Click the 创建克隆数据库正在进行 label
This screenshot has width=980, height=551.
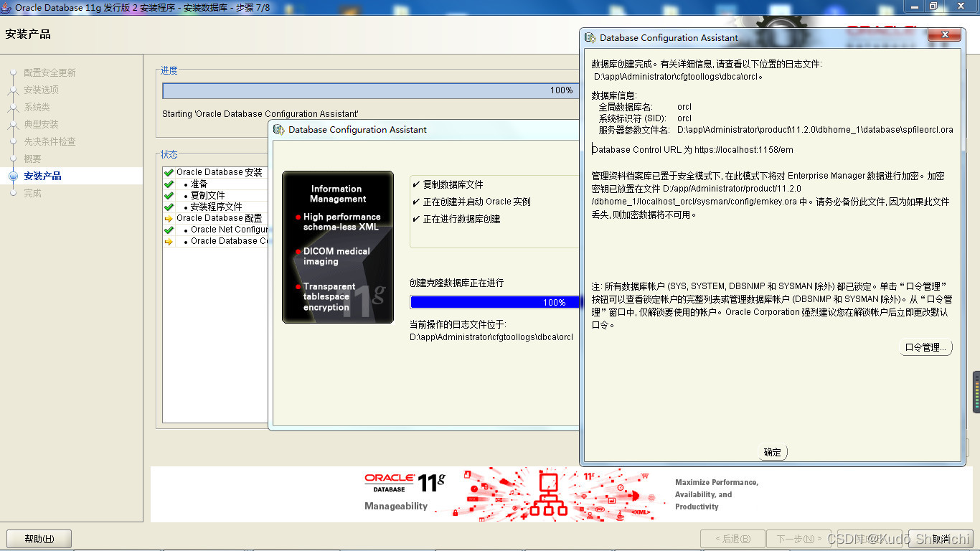[x=456, y=283]
